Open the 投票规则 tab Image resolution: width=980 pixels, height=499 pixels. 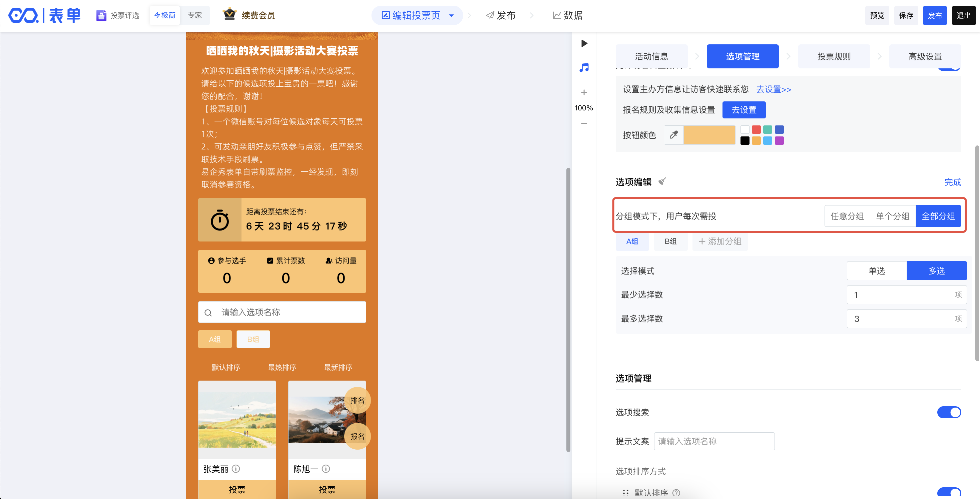point(834,56)
